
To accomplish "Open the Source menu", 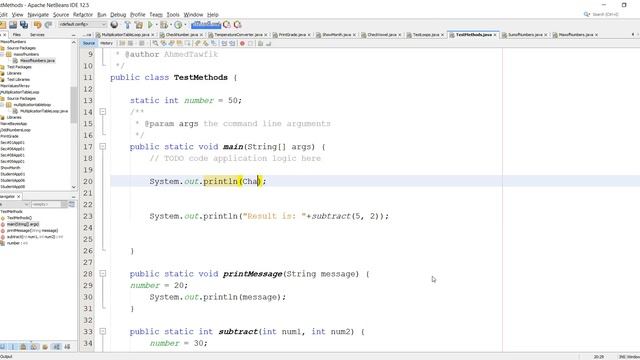I will pyautogui.click(x=61, y=15).
